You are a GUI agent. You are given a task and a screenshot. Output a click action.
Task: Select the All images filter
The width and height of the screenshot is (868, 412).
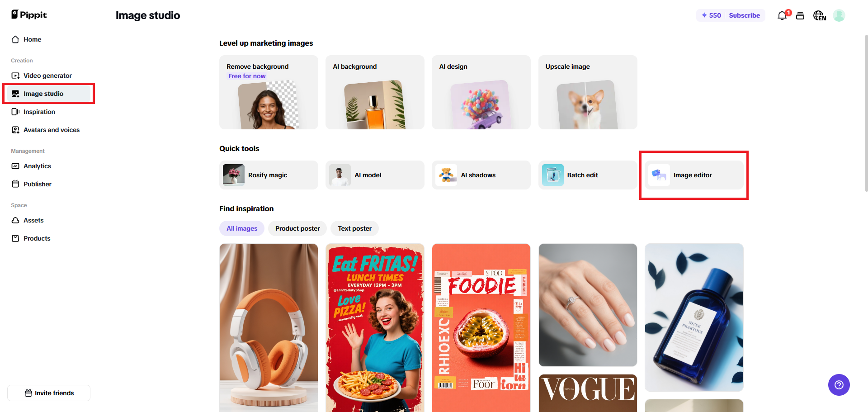pyautogui.click(x=242, y=228)
